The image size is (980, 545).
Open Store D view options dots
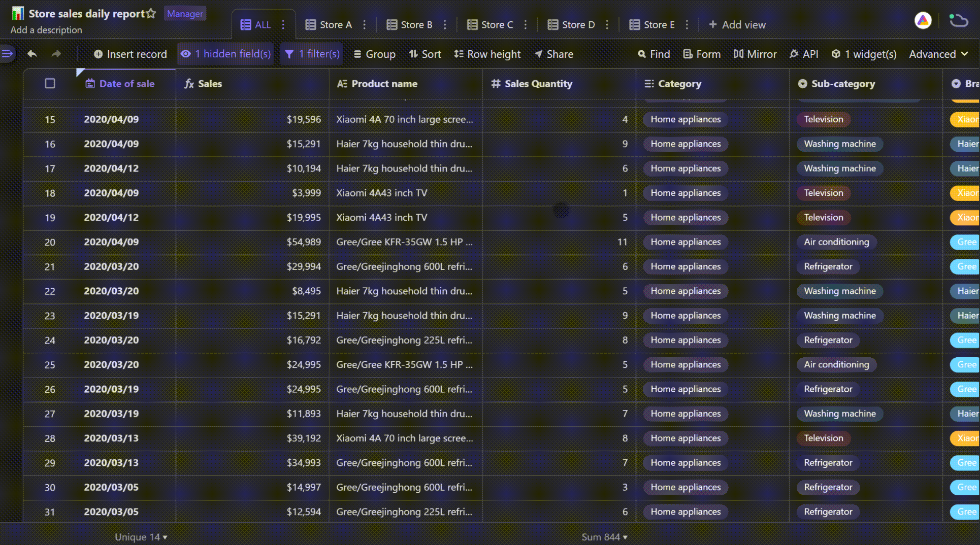coord(607,24)
